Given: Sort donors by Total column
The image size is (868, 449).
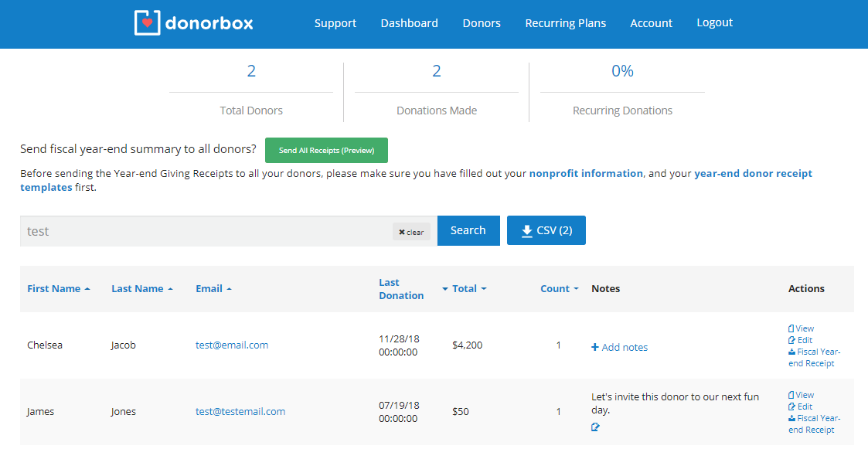Looking at the screenshot, I should [465, 288].
